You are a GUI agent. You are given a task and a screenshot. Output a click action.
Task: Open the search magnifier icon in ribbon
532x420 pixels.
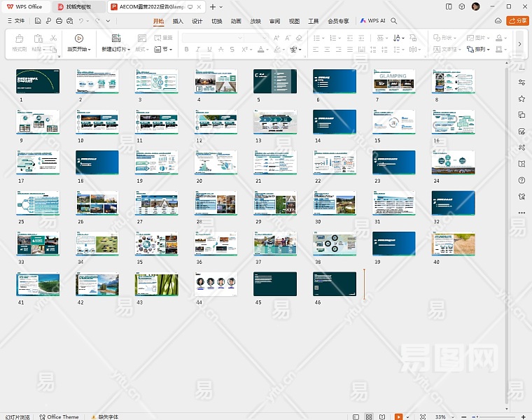point(394,21)
